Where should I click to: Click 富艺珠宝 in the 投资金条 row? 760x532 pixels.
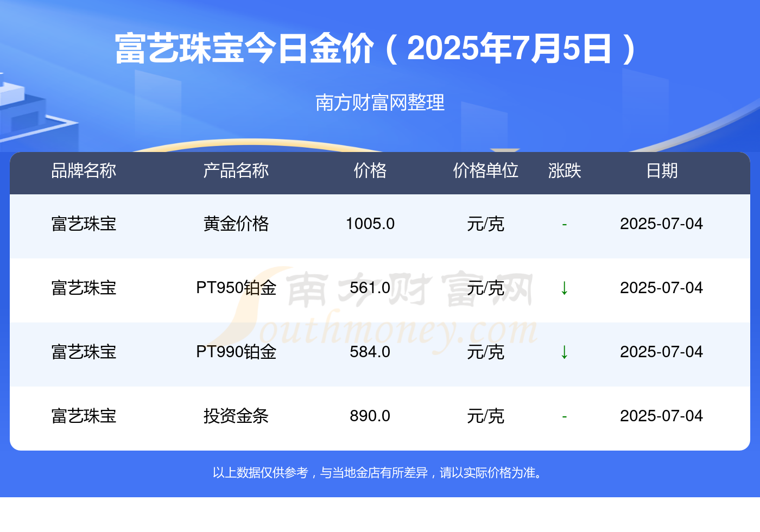tap(84, 416)
